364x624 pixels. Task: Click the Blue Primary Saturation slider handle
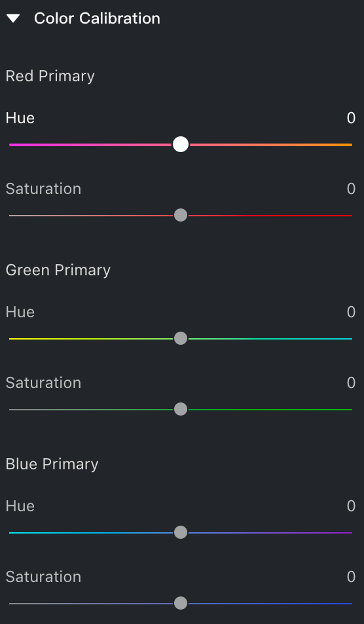click(x=181, y=603)
